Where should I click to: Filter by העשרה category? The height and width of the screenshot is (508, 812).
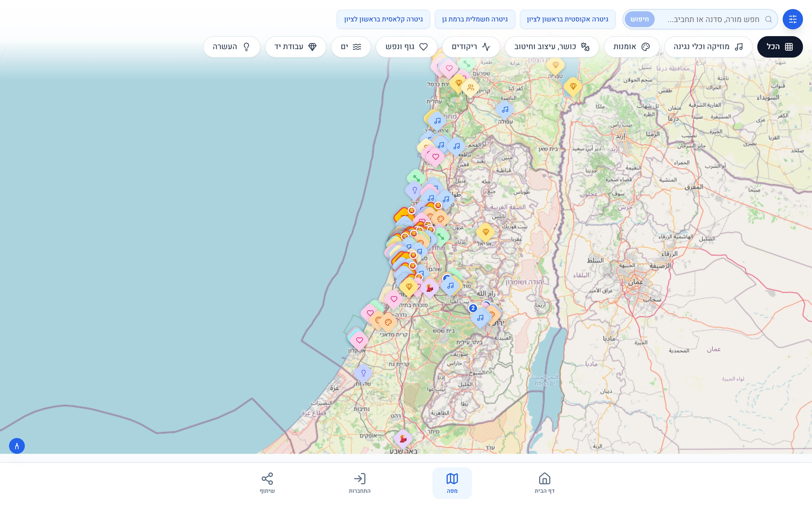(231, 47)
